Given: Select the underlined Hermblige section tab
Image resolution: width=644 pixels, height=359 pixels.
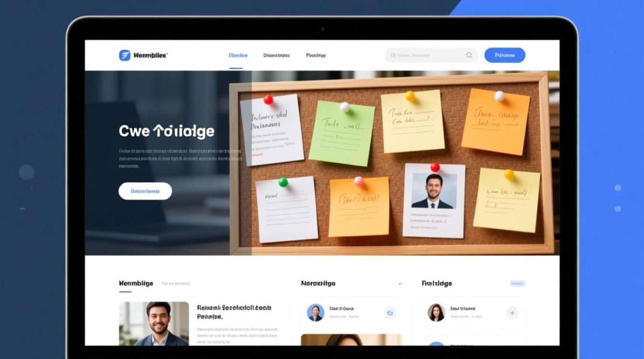Looking at the screenshot, I should 136,283.
